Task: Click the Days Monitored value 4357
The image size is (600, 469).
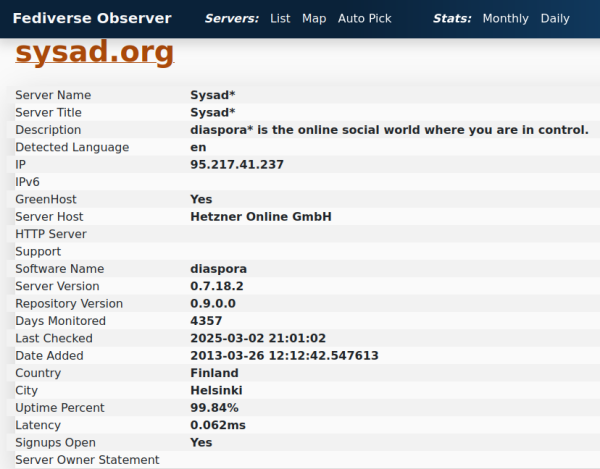Action: [206, 321]
